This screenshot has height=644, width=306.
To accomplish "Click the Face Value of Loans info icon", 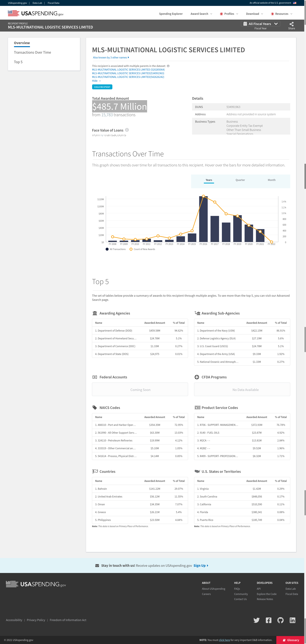I will [x=127, y=130].
